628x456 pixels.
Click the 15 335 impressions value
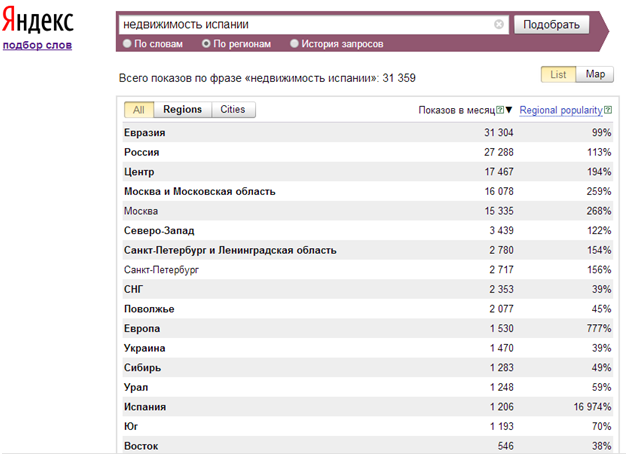pyautogui.click(x=499, y=211)
